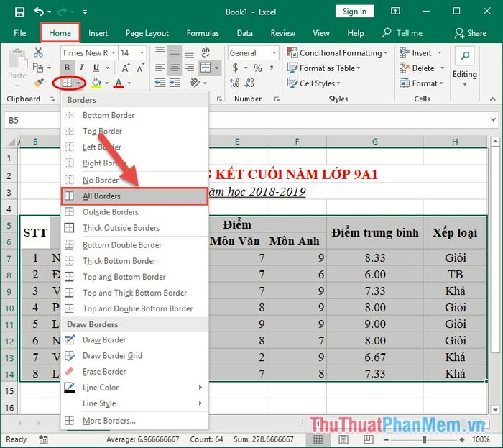
Task: Click the zoom slider handle
Action: pos(425,439)
